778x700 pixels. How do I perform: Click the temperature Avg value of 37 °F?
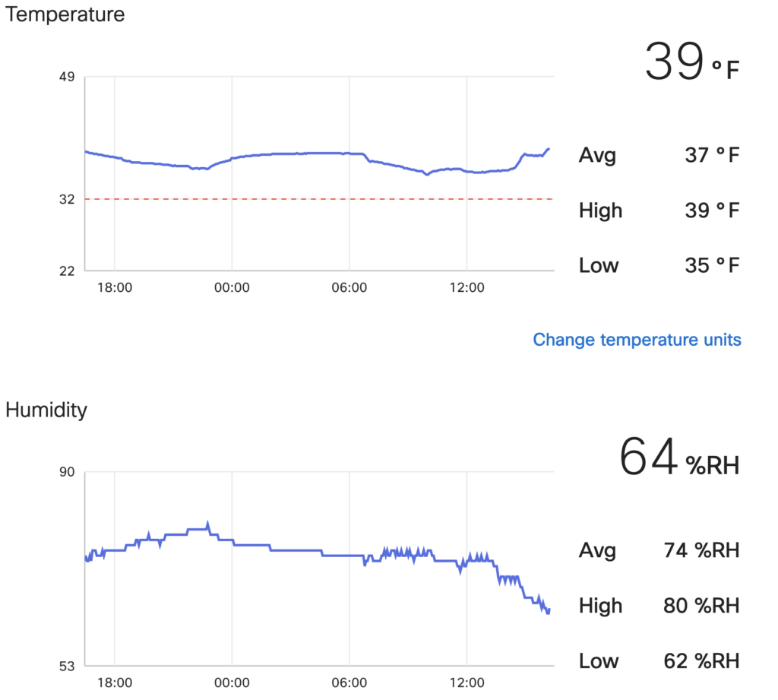click(711, 156)
